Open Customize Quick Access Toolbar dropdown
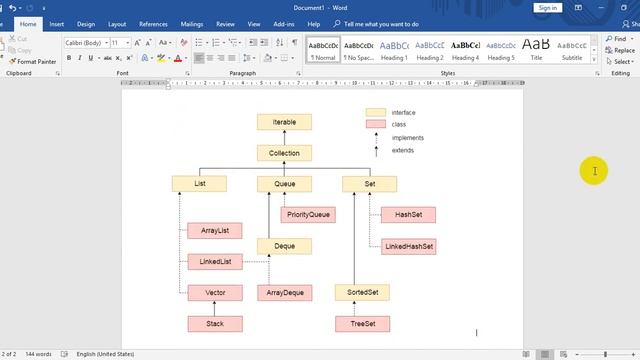 click(x=44, y=8)
